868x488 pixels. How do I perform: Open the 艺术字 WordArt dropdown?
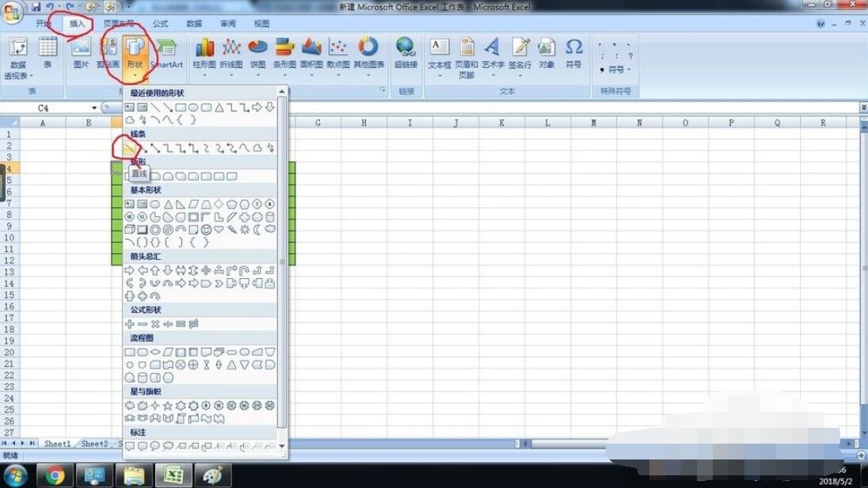pos(493,57)
